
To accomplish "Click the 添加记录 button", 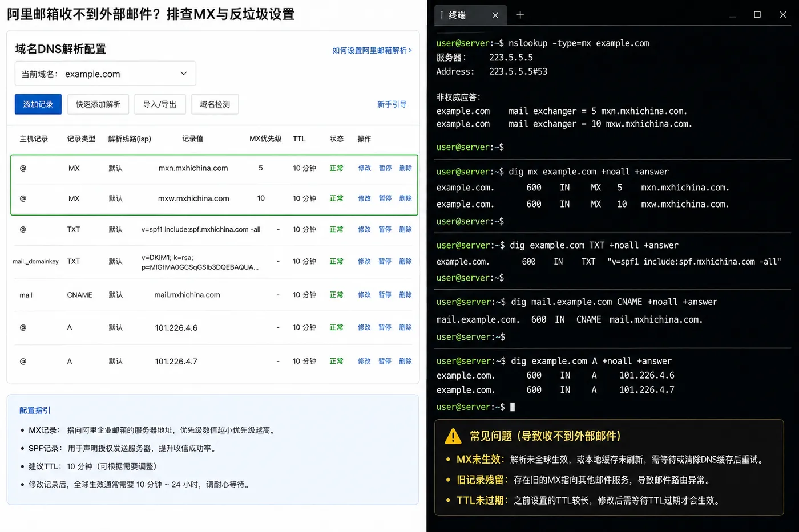I will pos(38,104).
